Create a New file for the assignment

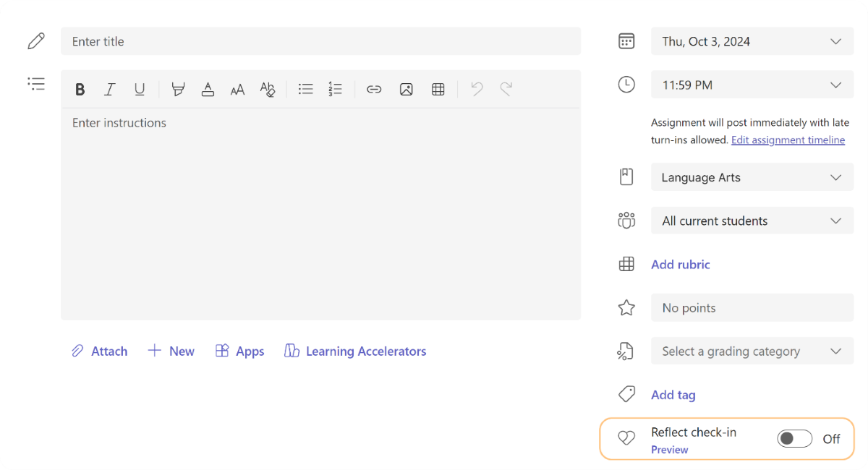[171, 351]
